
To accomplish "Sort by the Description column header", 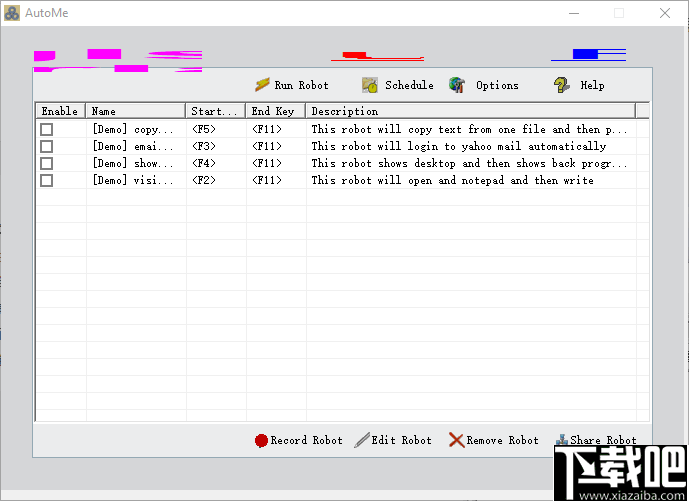I will click(471, 111).
